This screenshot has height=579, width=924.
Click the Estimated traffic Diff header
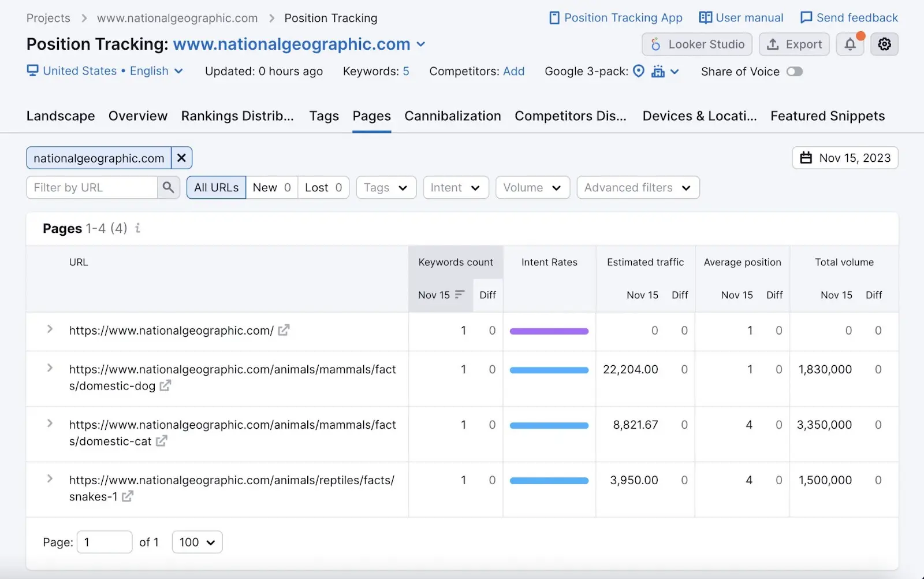pos(680,295)
